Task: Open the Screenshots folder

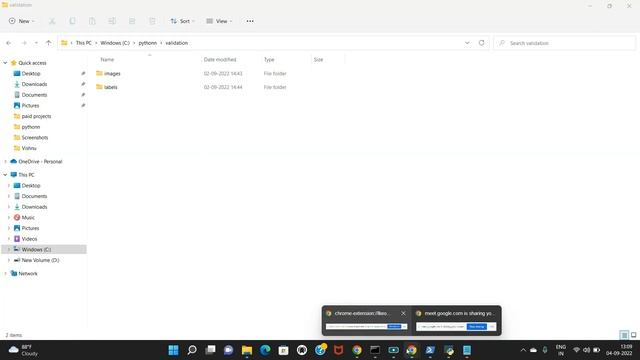Action: [35, 138]
